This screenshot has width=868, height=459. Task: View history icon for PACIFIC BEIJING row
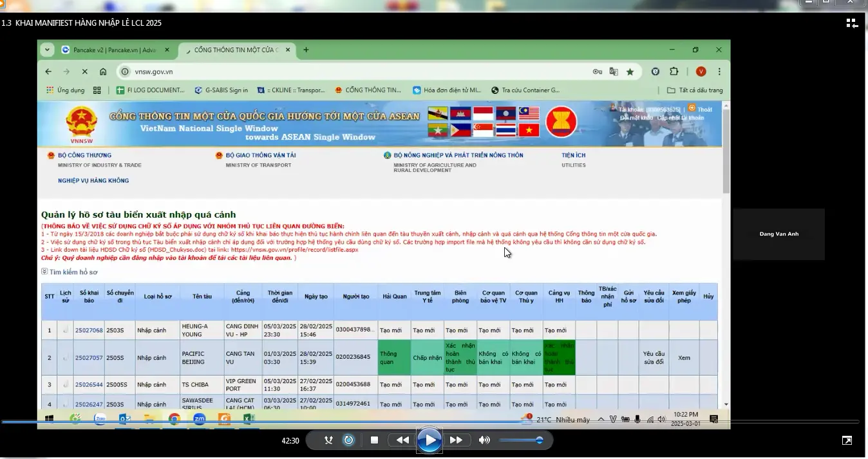pyautogui.click(x=65, y=357)
